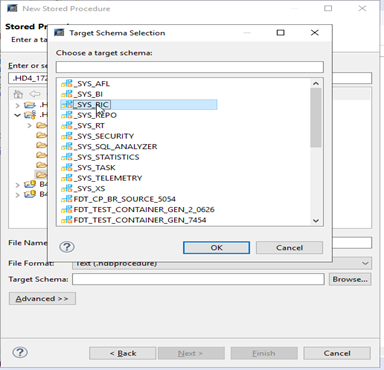Click the schema icon beside _SYS_SECURITY
The width and height of the screenshot is (384, 370).
67,136
